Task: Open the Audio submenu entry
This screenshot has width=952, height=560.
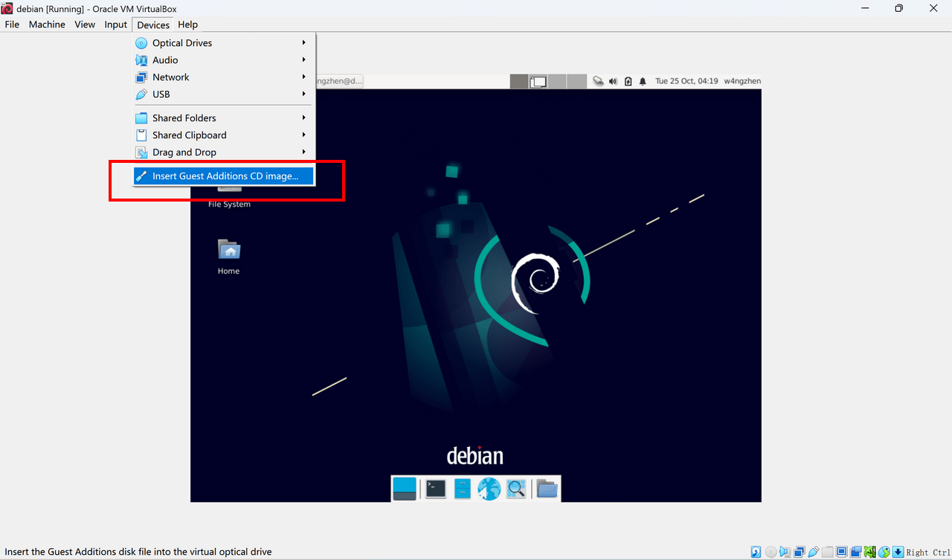Action: tap(224, 60)
